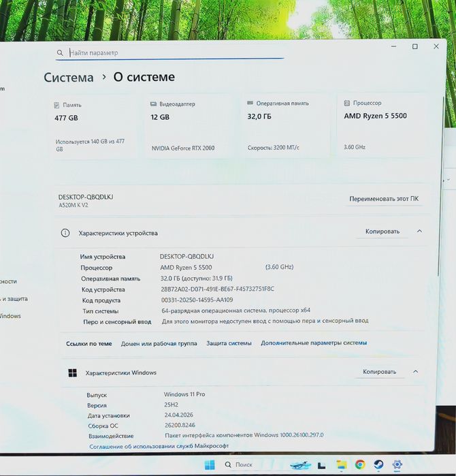Select the device code 28B72A02-D071 value

(218, 289)
